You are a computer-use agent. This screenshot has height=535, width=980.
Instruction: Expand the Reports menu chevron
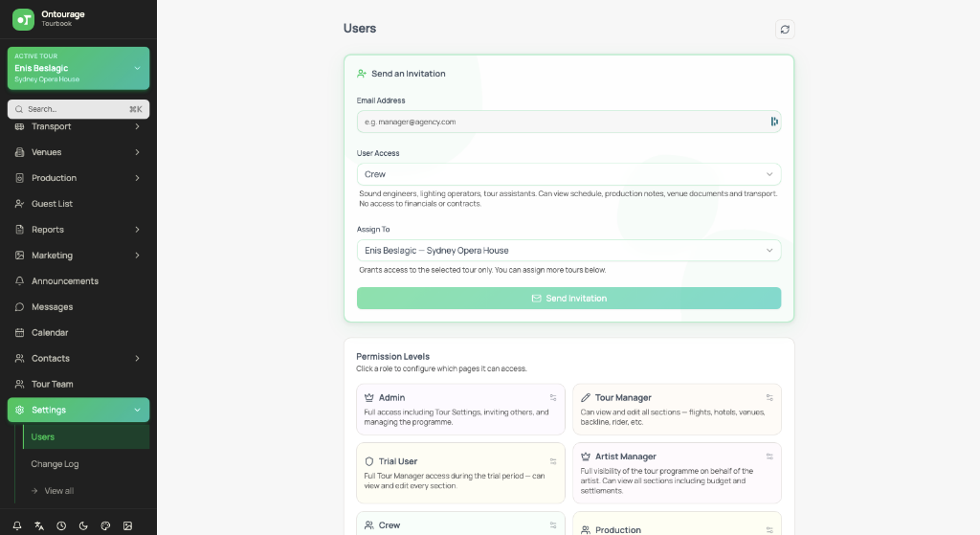137,230
